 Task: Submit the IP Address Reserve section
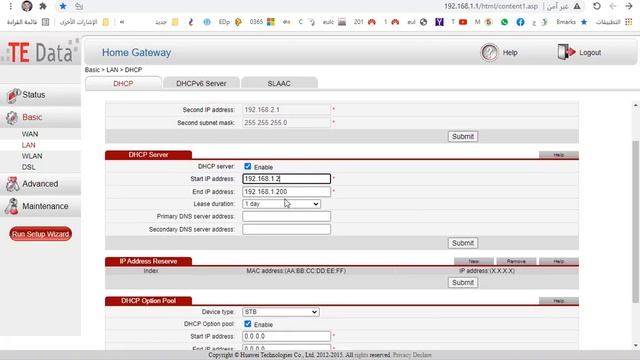tap(462, 282)
